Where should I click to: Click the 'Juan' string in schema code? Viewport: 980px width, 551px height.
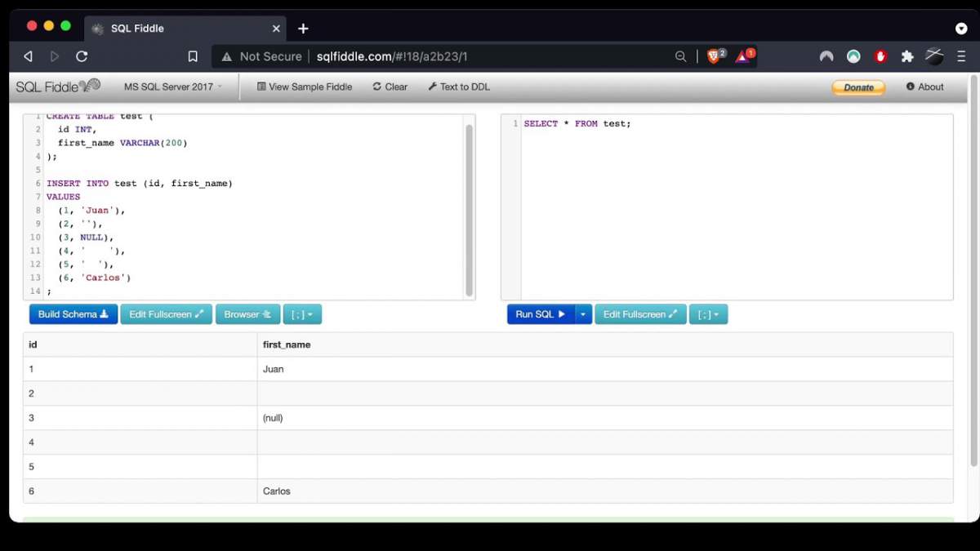pyautogui.click(x=97, y=210)
